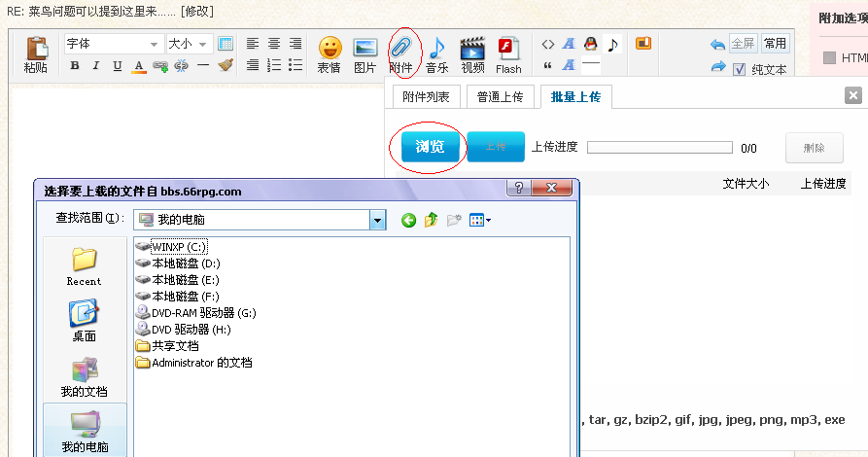Image resolution: width=868 pixels, height=457 pixels.
Task: Open the 字体 font dropdown
Action: (x=114, y=44)
